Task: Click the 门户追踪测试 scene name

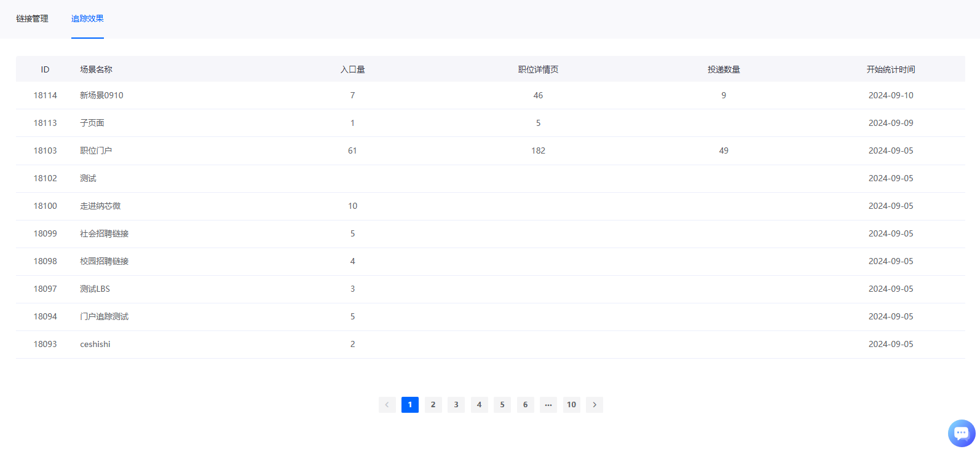Action: pos(105,316)
